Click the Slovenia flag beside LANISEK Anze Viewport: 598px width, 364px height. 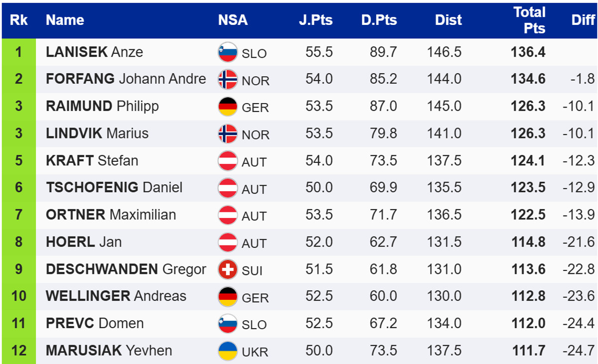[228, 52]
